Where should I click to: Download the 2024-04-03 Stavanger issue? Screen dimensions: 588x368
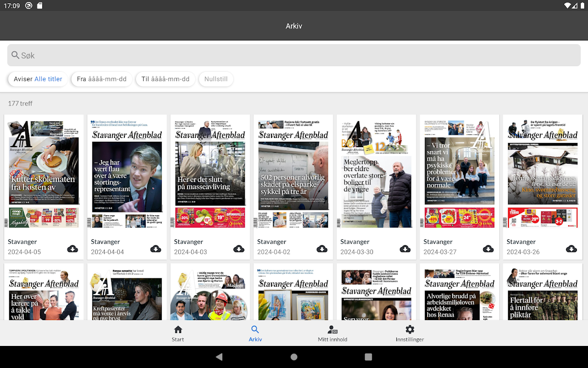pos(239,249)
